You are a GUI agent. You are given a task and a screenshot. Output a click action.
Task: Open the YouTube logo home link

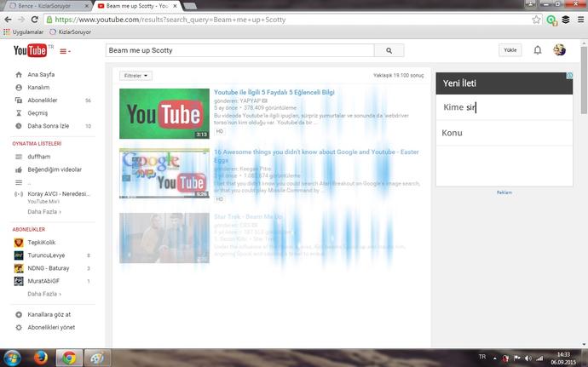(30, 50)
